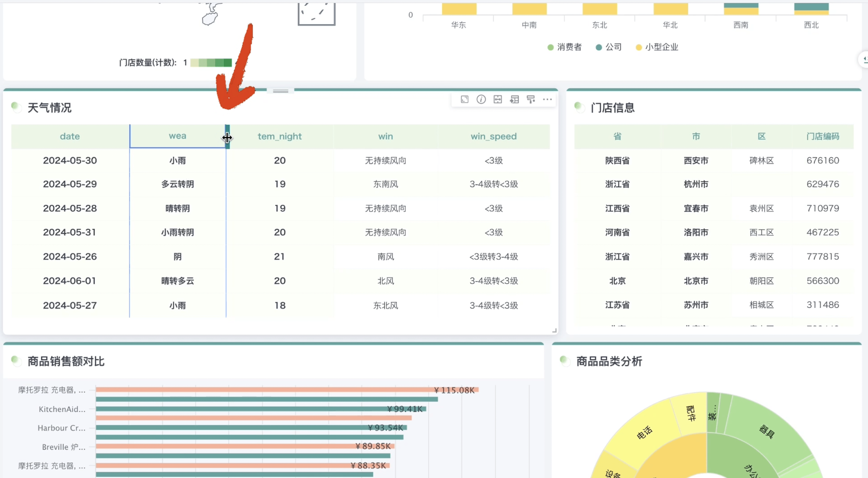Click the 配件 segment of sunburst chart

(x=690, y=413)
